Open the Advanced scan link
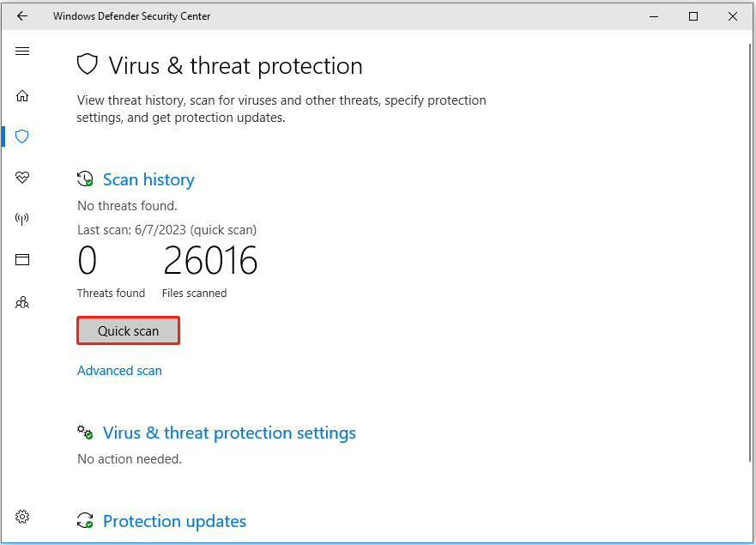 (119, 371)
